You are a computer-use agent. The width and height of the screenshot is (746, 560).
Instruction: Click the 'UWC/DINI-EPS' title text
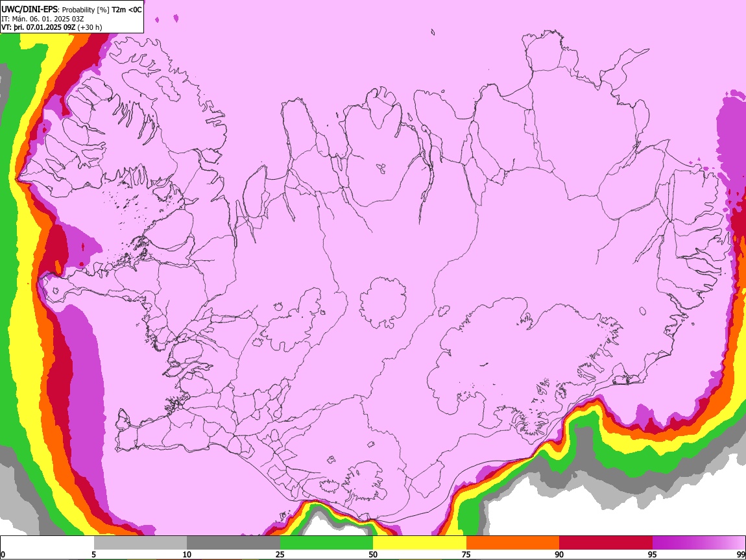coord(29,9)
